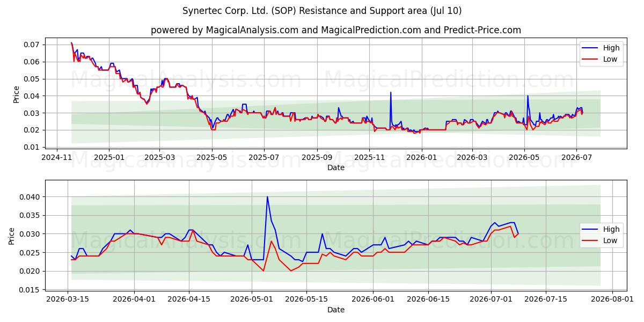Screen dimensions: 644x322
Task: Click the '2026-04-01' label in bottom chart
Action: point(134,300)
